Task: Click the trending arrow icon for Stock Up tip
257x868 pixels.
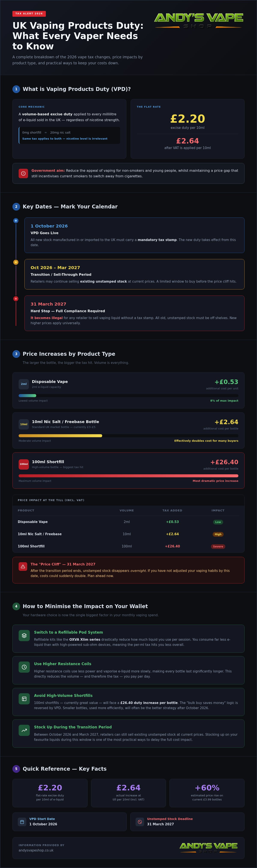Action: pyautogui.click(x=24, y=730)
